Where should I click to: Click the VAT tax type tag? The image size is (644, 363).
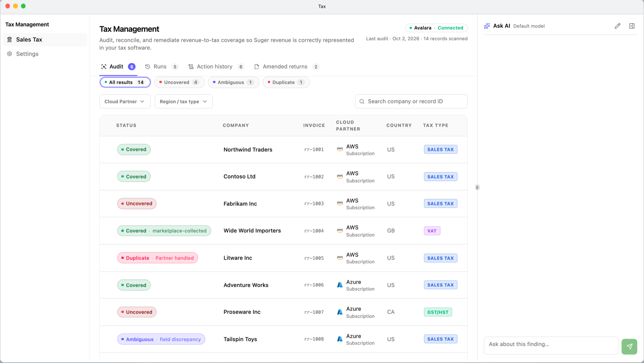(x=432, y=231)
